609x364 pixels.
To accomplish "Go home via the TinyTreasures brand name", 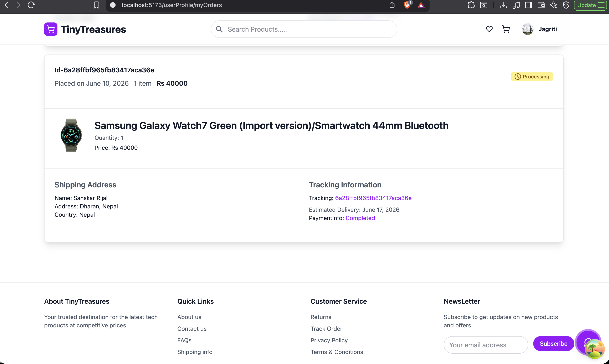I will tap(93, 29).
